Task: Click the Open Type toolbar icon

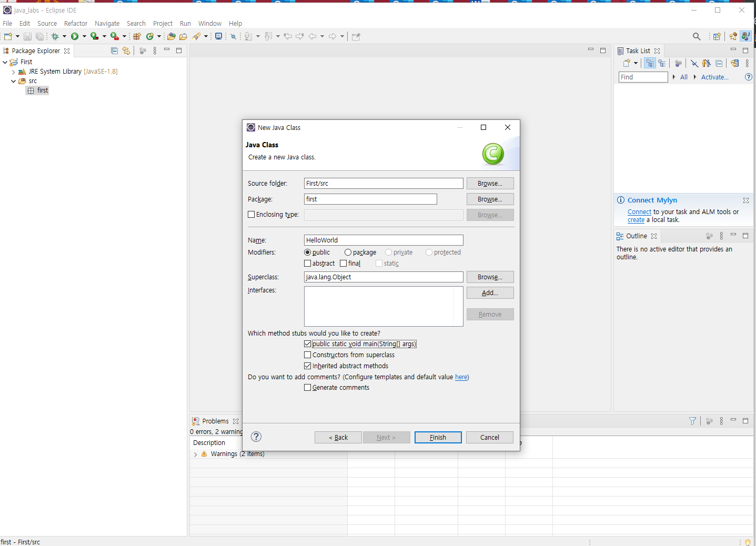Action: (171, 36)
